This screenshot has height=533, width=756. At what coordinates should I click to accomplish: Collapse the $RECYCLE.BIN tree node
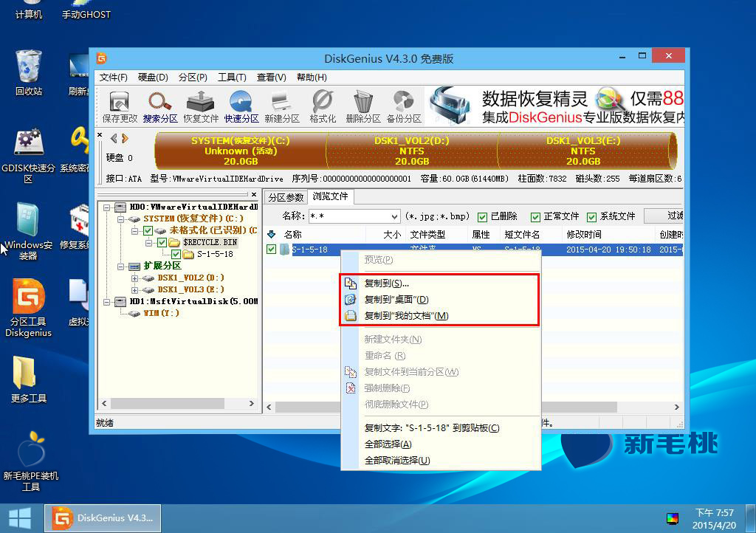click(x=148, y=242)
